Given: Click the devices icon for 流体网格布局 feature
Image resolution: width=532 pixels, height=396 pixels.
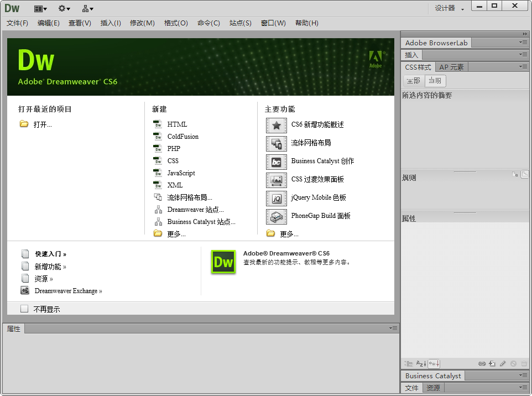Looking at the screenshot, I should (x=276, y=144).
